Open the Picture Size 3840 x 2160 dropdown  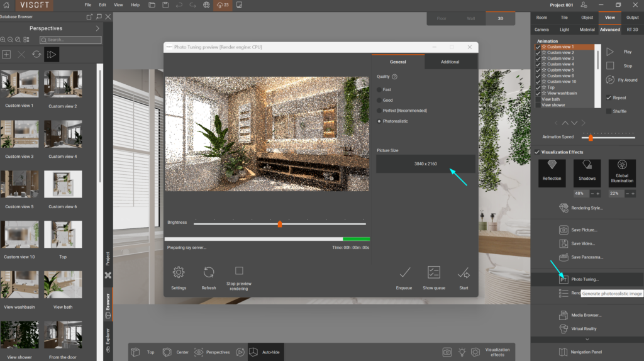(x=426, y=164)
